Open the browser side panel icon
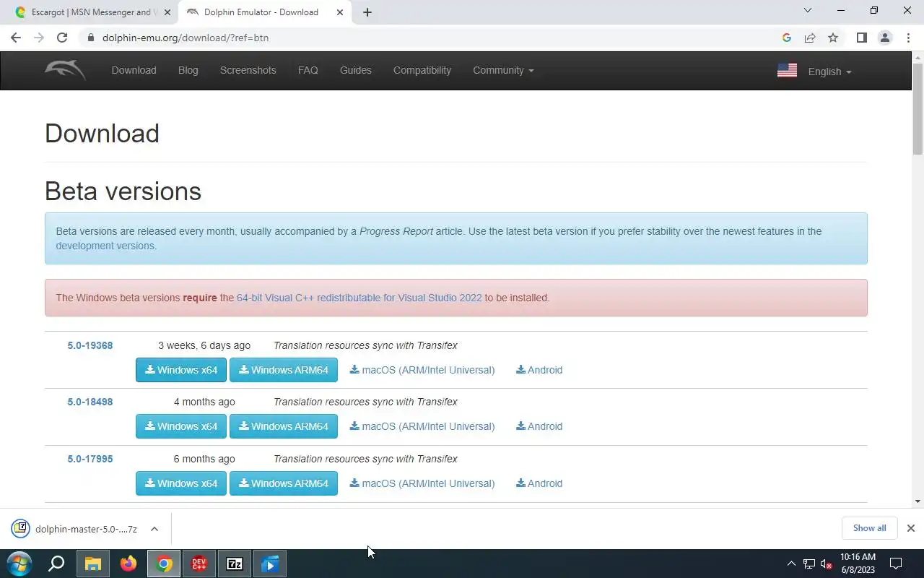This screenshot has height=578, width=924. pyautogui.click(x=861, y=38)
